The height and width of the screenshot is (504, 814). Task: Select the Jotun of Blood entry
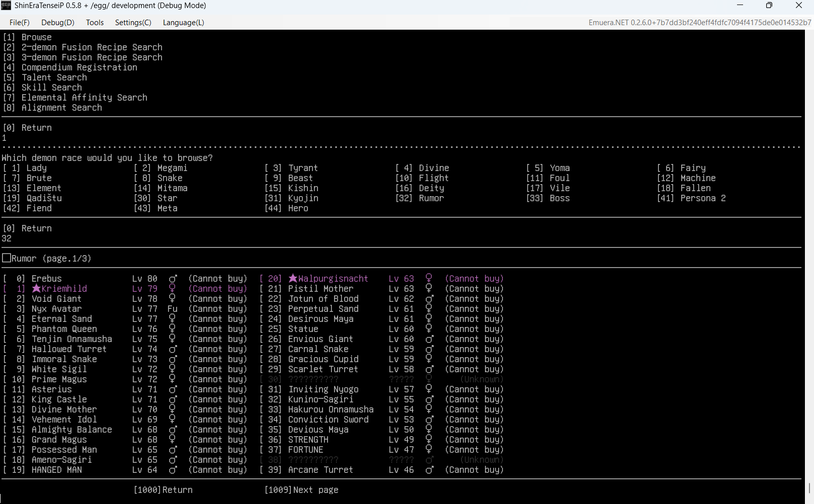pos(381,299)
